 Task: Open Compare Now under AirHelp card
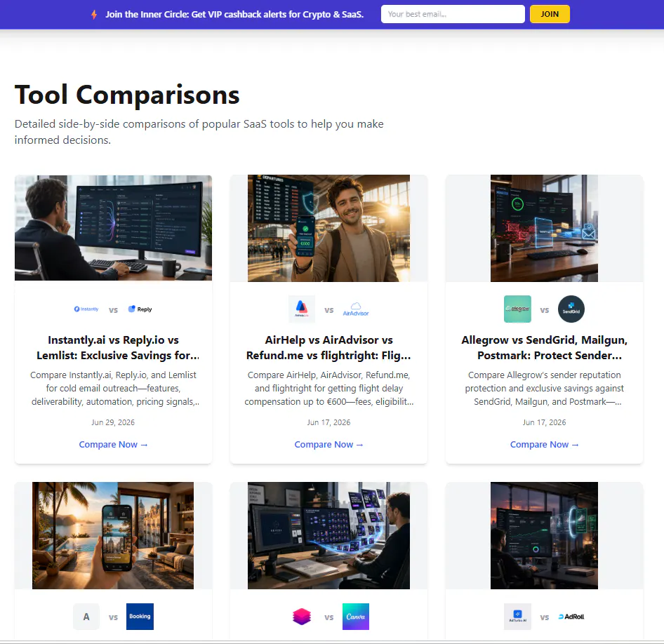coord(328,444)
